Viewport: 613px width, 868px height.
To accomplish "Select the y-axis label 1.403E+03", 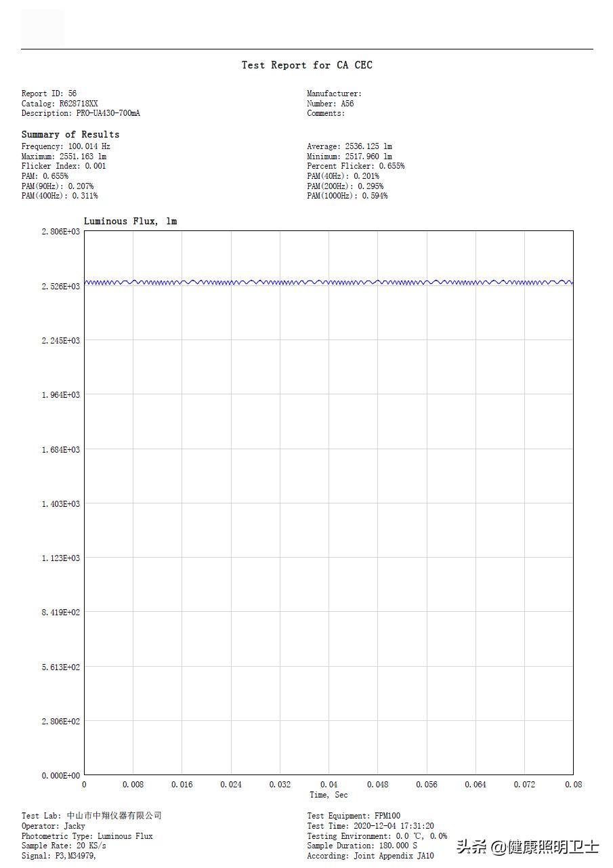I will pyautogui.click(x=60, y=504).
